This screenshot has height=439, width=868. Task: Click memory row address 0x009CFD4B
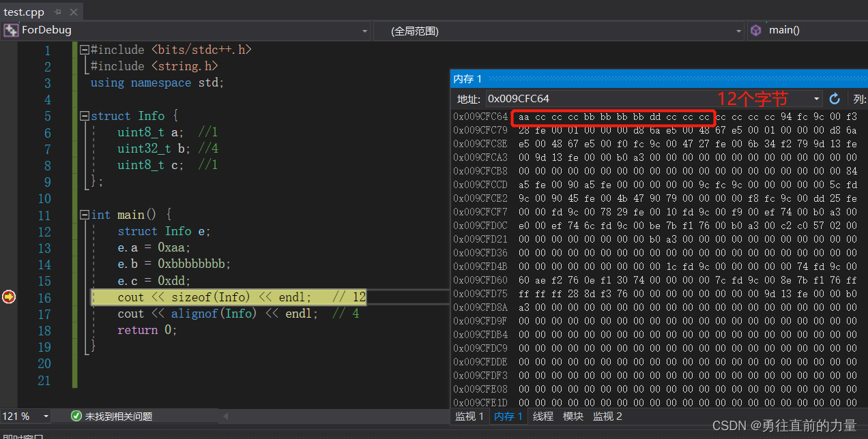(480, 267)
